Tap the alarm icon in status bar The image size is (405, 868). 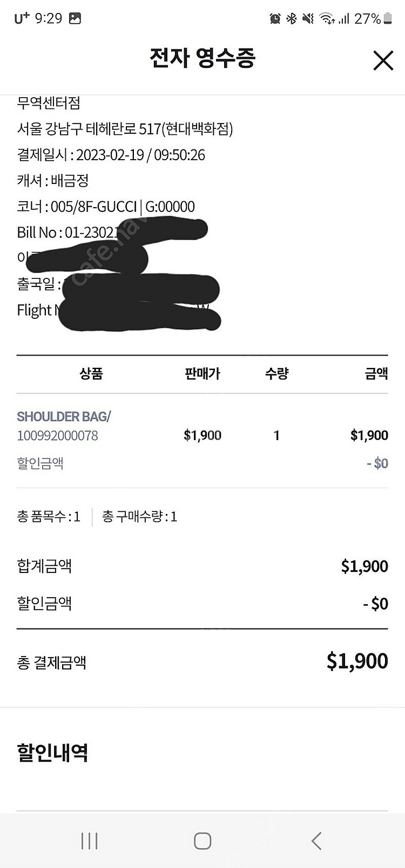[275, 19]
